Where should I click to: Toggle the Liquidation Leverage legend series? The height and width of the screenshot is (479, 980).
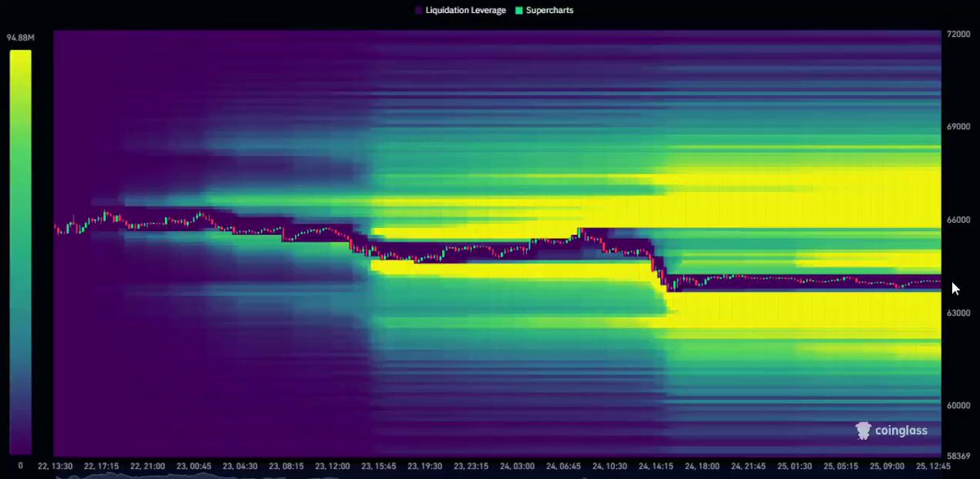point(460,11)
